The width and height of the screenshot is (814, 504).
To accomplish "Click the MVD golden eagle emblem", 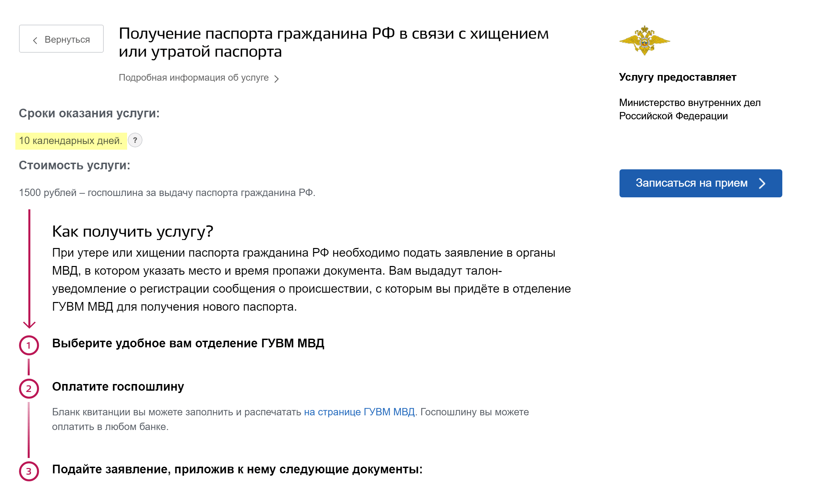I will pos(644,40).
